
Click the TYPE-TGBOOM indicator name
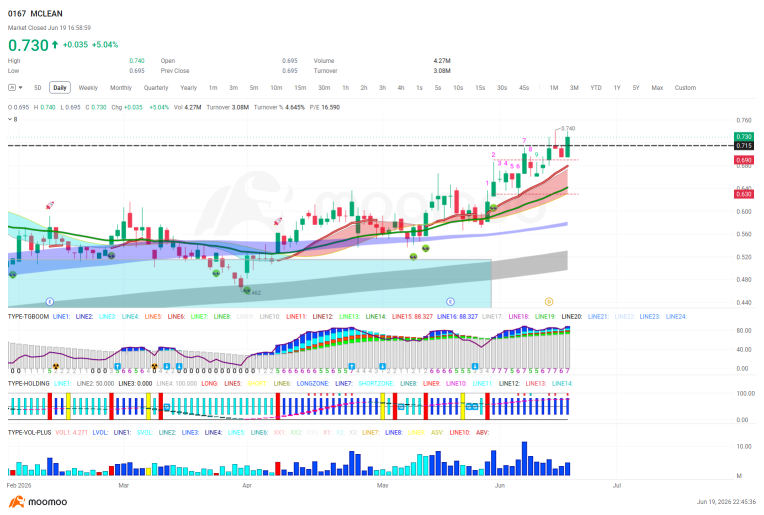[28, 317]
